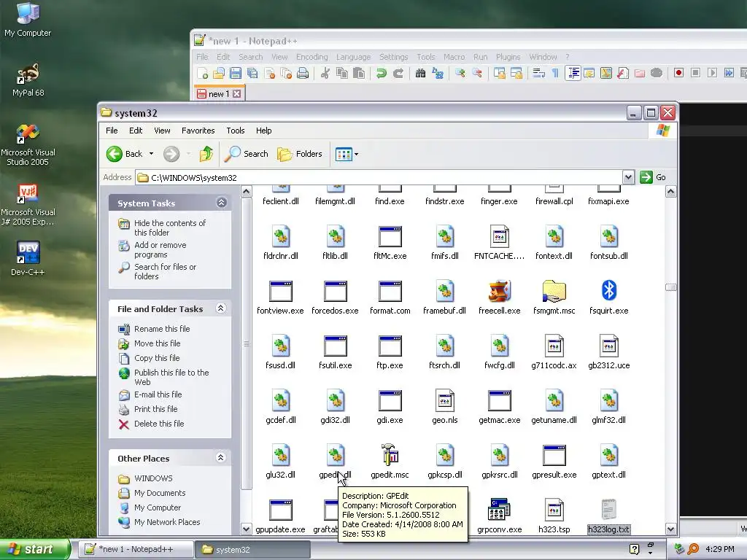Select the grpconv.exe file icon
Viewport: 747px width, 560px height.
pos(499,510)
